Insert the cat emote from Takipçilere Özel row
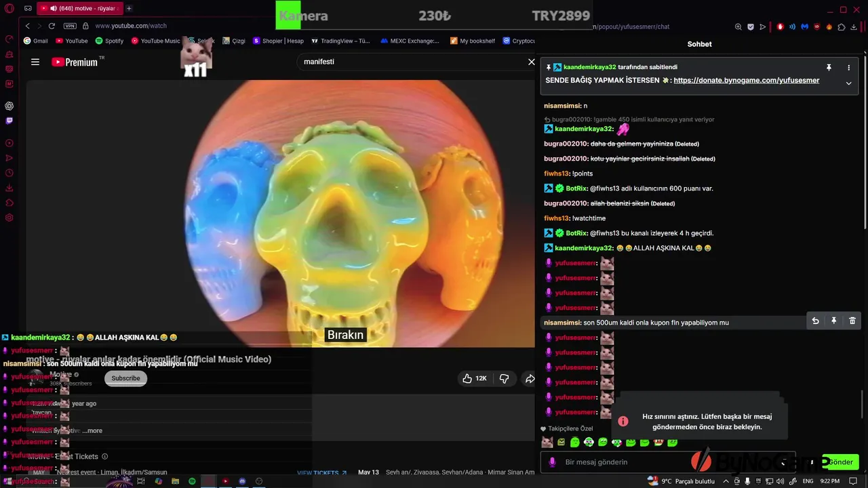The width and height of the screenshot is (868, 488). point(547,442)
